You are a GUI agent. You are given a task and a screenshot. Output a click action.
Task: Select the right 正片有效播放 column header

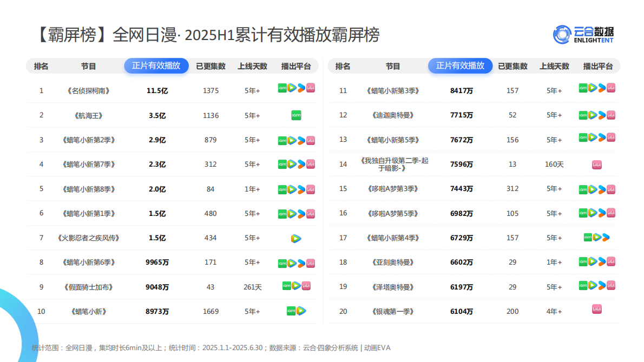[x=460, y=66]
